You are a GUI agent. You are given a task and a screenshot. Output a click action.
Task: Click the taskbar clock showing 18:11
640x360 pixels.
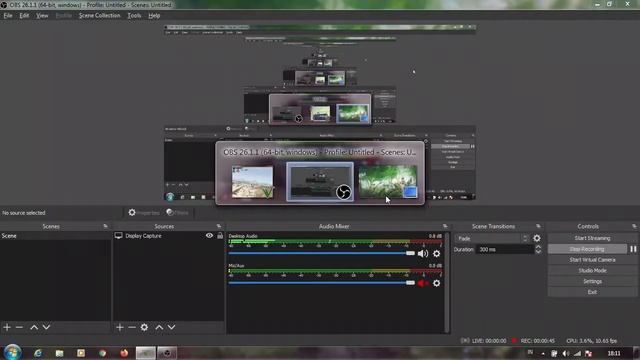[614, 353]
